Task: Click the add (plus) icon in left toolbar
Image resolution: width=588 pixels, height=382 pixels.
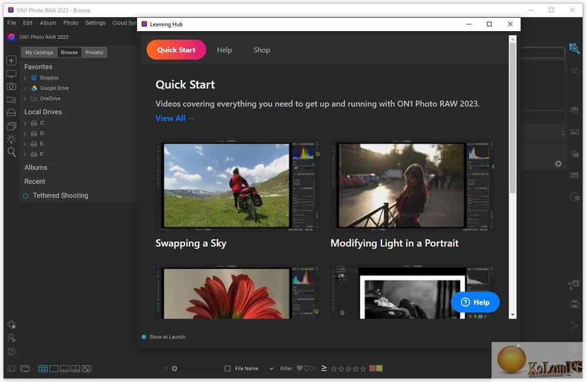Action: tap(11, 61)
